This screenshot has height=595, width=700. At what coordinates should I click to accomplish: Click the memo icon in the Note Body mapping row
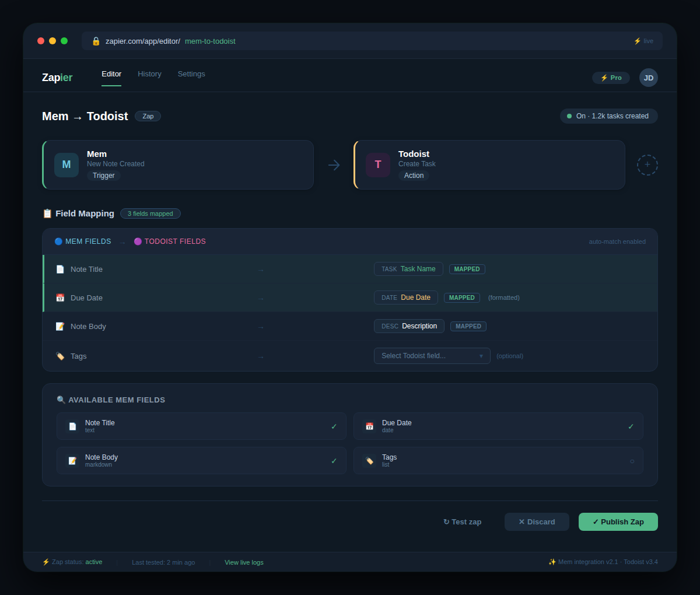[60, 326]
